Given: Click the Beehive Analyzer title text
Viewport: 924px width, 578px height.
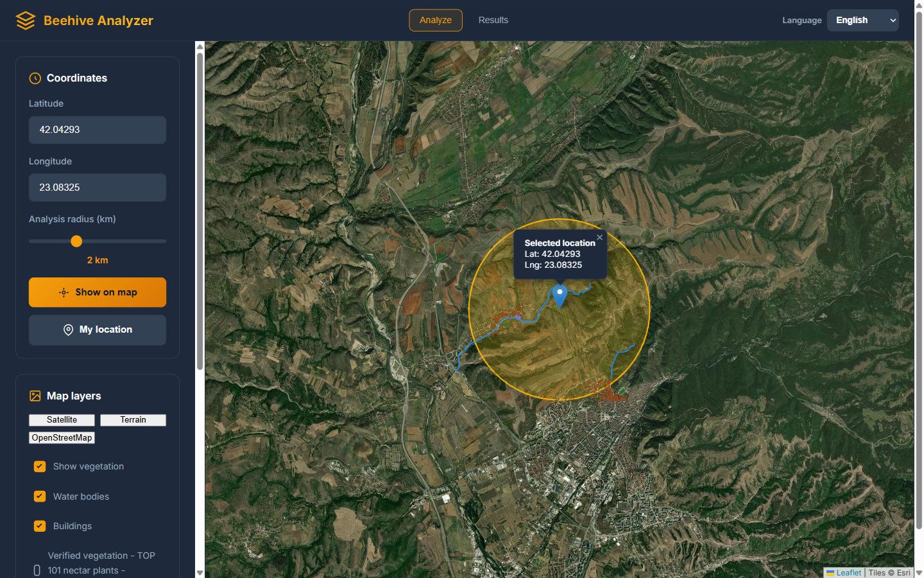Looking at the screenshot, I should pos(98,21).
